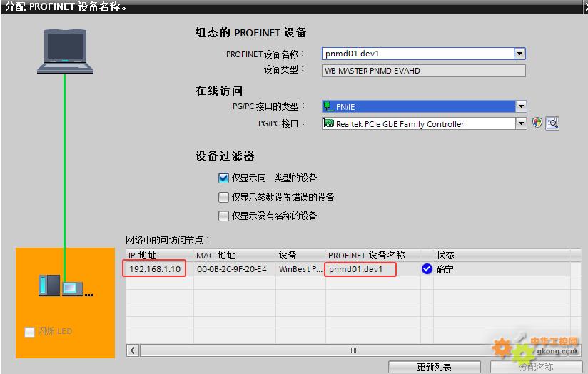588x374 pixels.
Task: Click the green PN/IE network icon
Action: [x=328, y=106]
